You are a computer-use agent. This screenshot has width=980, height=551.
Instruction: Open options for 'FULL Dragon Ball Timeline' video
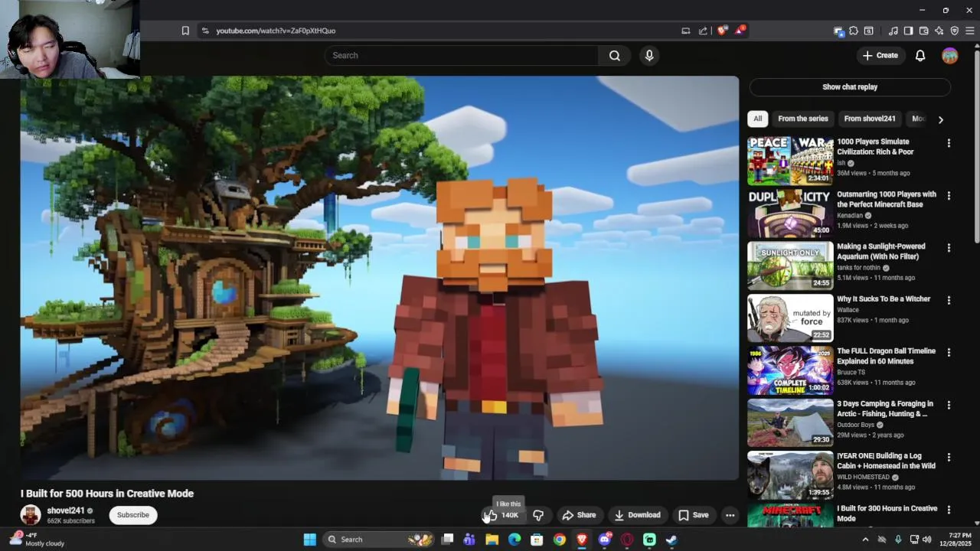[x=949, y=353]
